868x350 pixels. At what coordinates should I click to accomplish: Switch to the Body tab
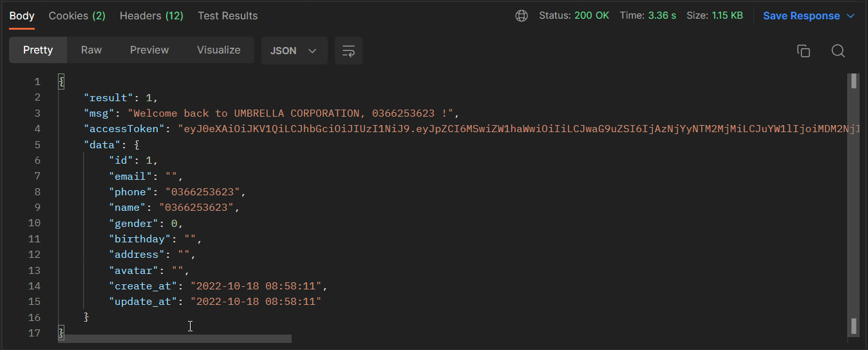(x=22, y=15)
